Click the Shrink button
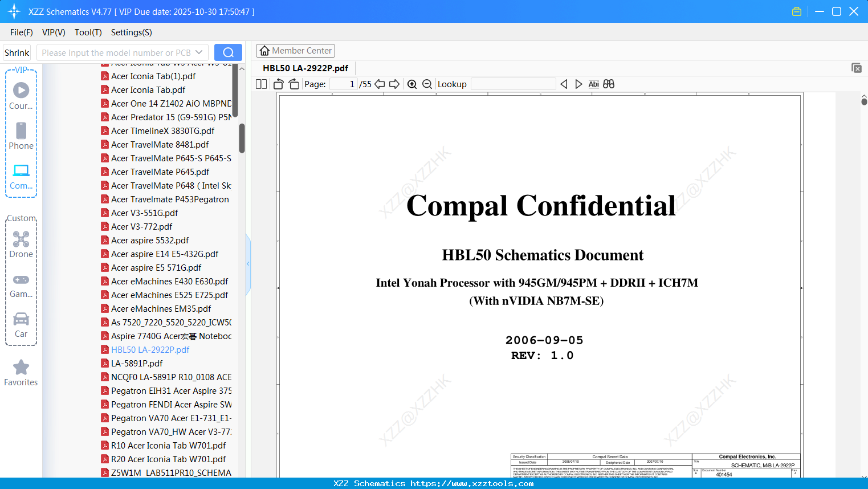The height and width of the screenshot is (489, 868). (x=17, y=52)
